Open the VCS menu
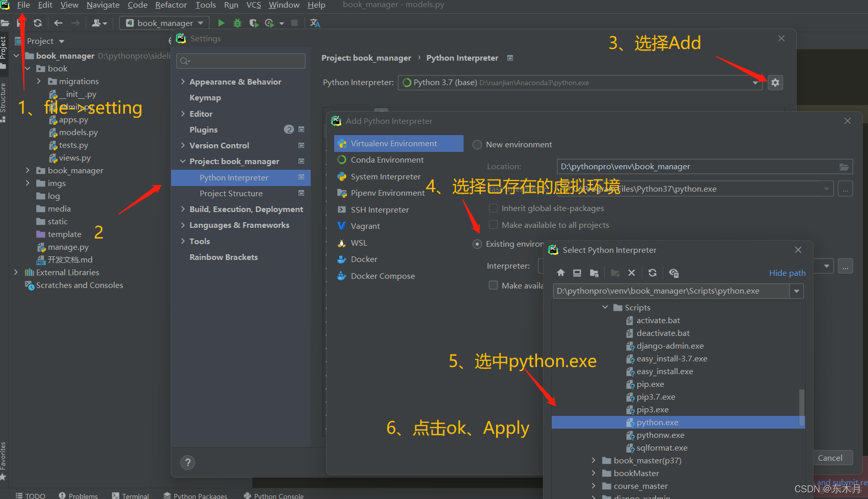The width and height of the screenshot is (868, 499). pos(254,5)
